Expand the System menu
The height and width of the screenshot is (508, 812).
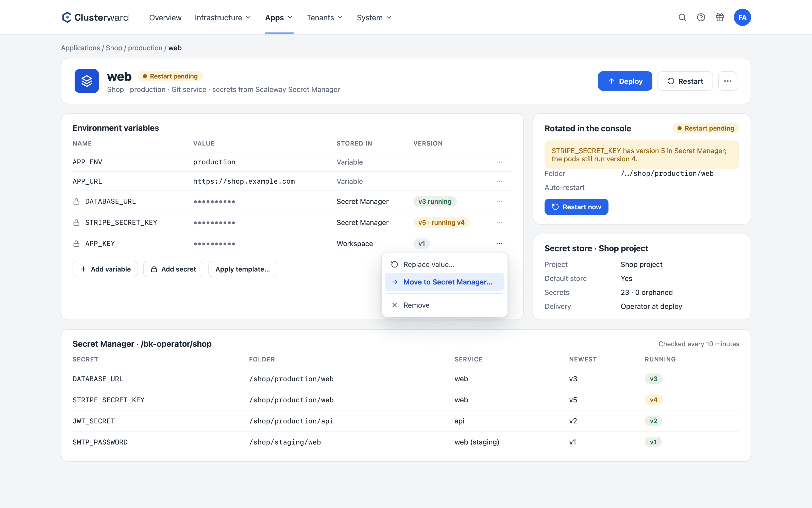374,18
